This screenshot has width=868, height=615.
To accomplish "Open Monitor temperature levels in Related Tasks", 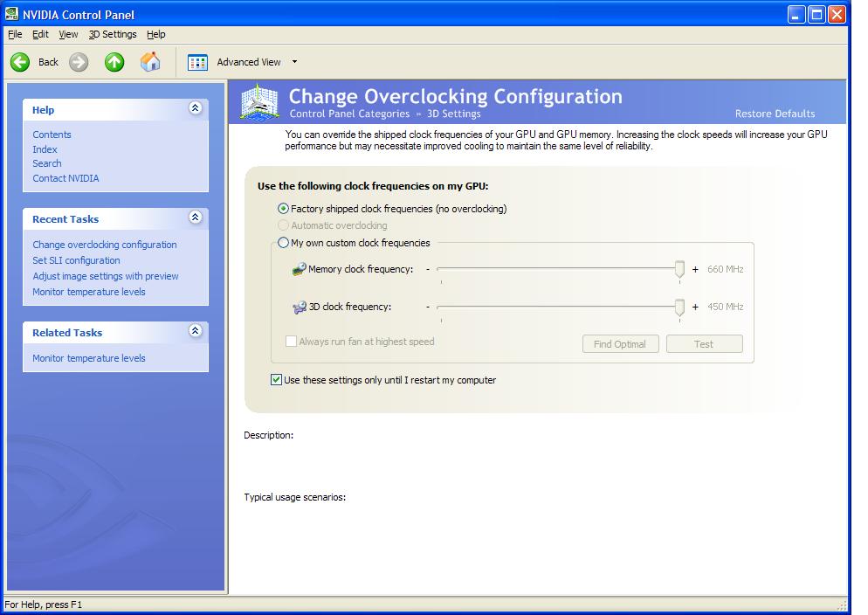I will (x=88, y=358).
